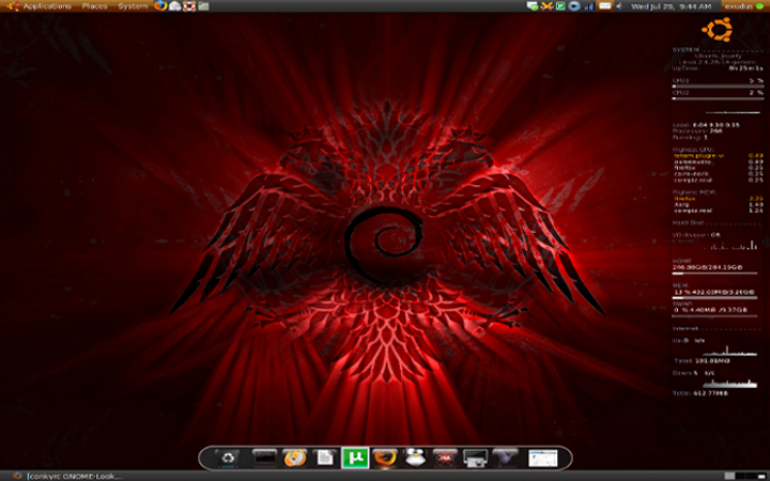Click the orange X tray icon
The image size is (770, 481).
(x=547, y=6)
